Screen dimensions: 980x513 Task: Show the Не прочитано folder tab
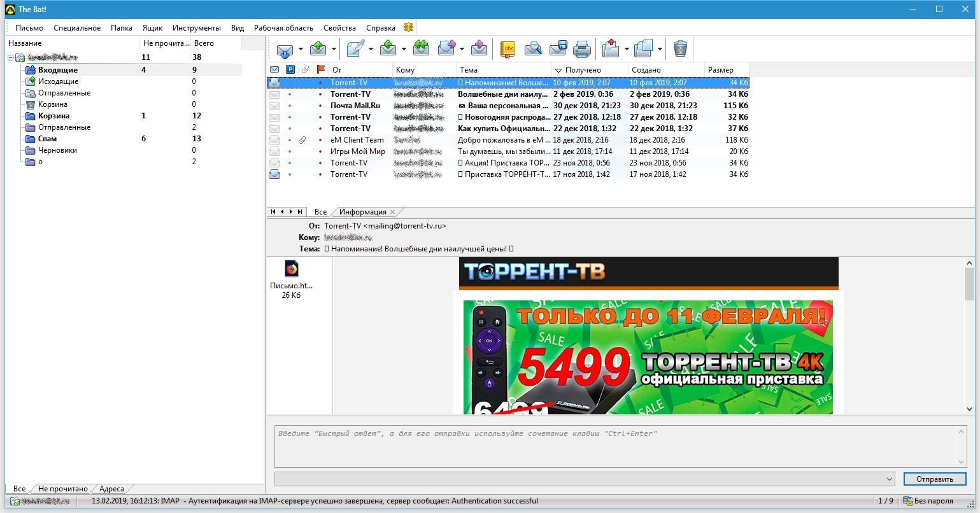(x=63, y=489)
